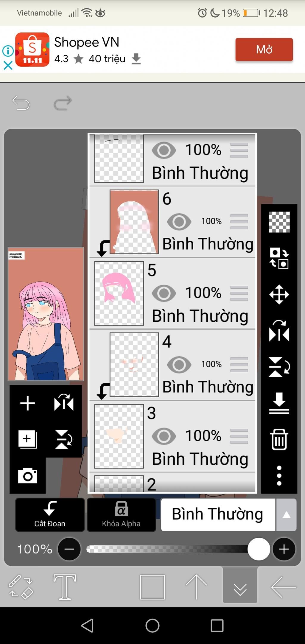The width and height of the screenshot is (305, 644).
Task: Click the merge down arrow icon
Action: pos(279,403)
